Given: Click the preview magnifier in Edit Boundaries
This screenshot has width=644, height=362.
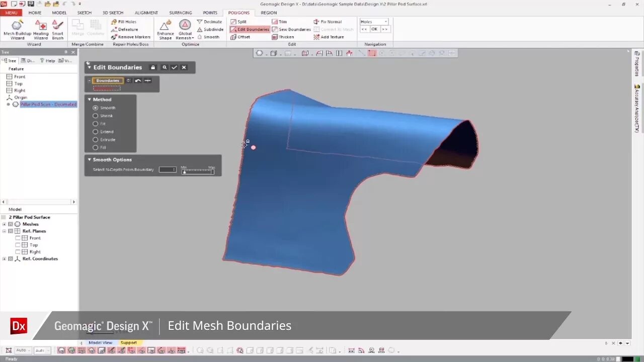Looking at the screenshot, I should (x=164, y=67).
